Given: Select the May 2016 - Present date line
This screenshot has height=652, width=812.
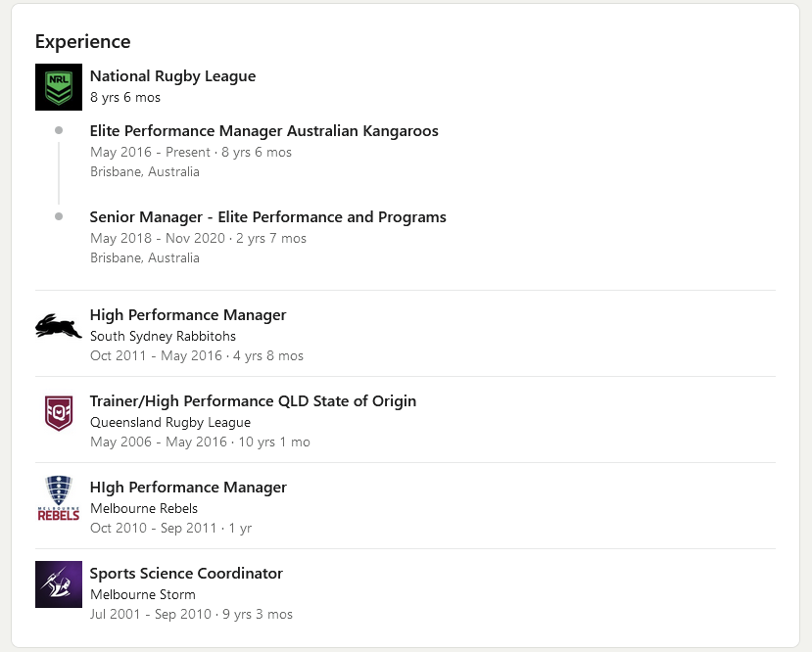Looking at the screenshot, I should click(x=191, y=152).
